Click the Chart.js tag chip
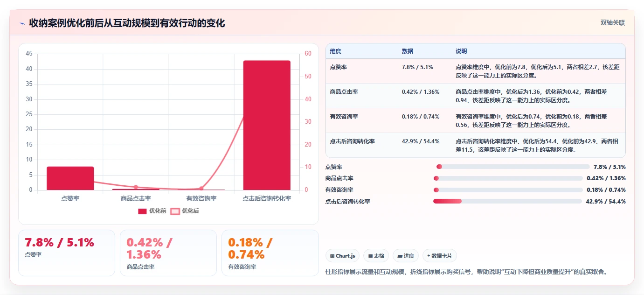The height and width of the screenshot is (295, 644). (x=343, y=256)
